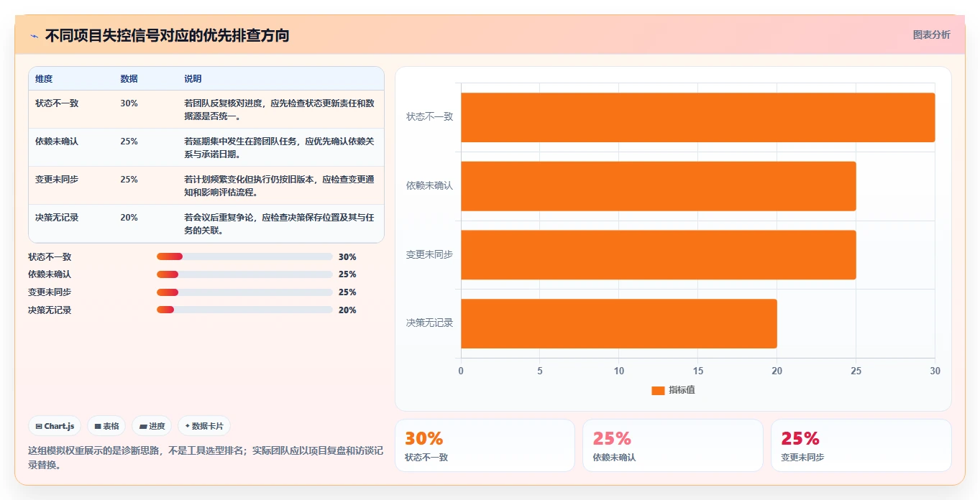Click the description starting 若团队反复核对进度

pyautogui.click(x=279, y=110)
